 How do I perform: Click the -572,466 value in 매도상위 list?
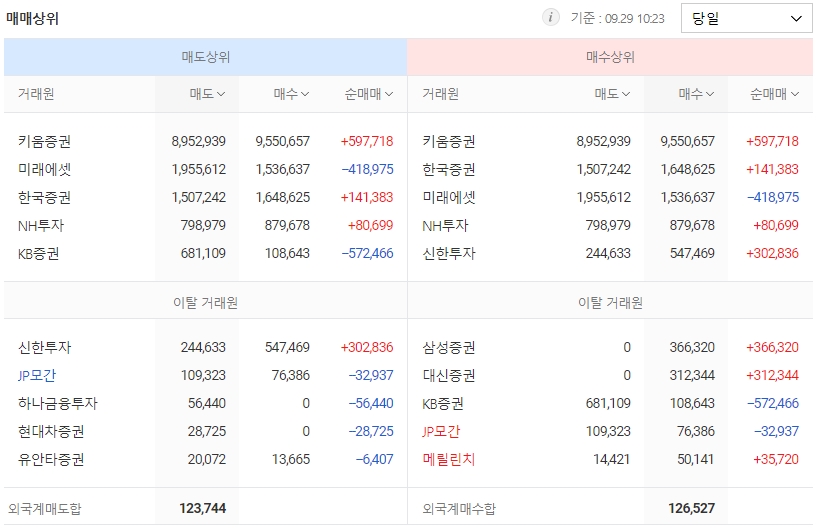(367, 254)
